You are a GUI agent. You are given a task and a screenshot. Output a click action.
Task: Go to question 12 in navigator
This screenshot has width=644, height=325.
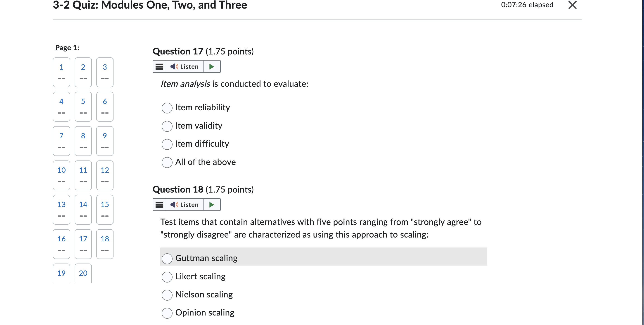[x=105, y=175]
